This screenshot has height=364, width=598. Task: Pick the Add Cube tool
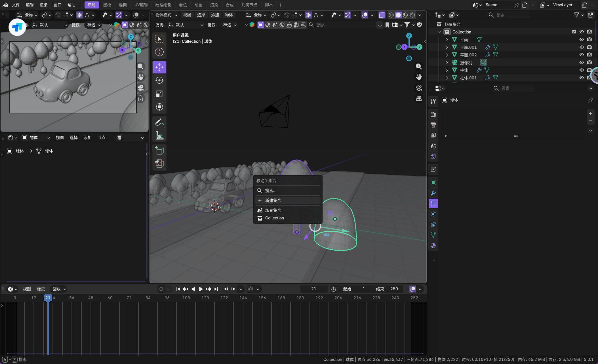[159, 151]
